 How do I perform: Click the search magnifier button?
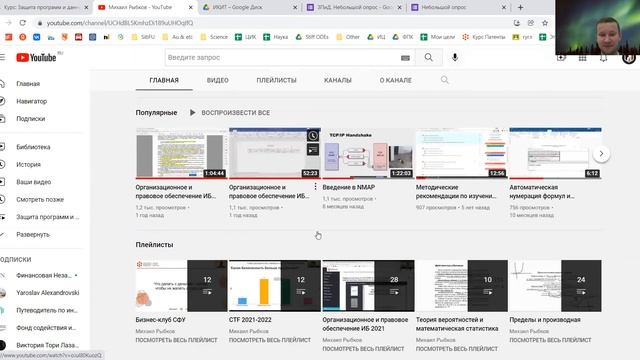(x=429, y=58)
